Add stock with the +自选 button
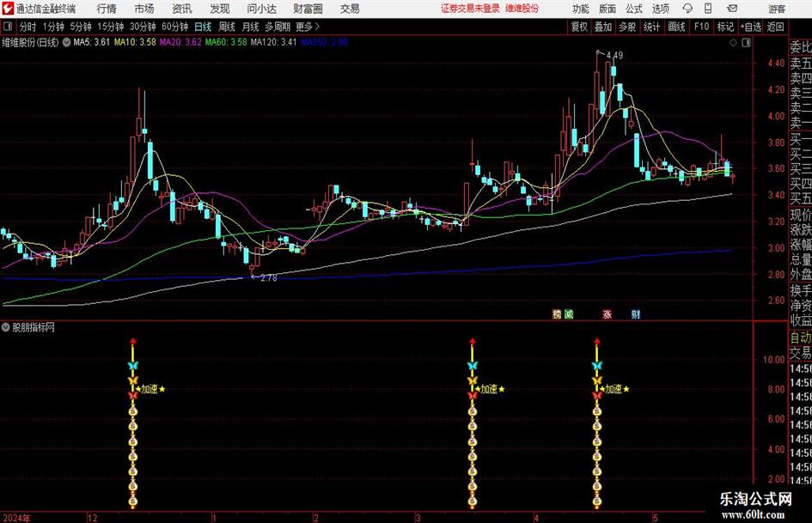Image resolution: width=812 pixels, height=523 pixels. point(750,27)
